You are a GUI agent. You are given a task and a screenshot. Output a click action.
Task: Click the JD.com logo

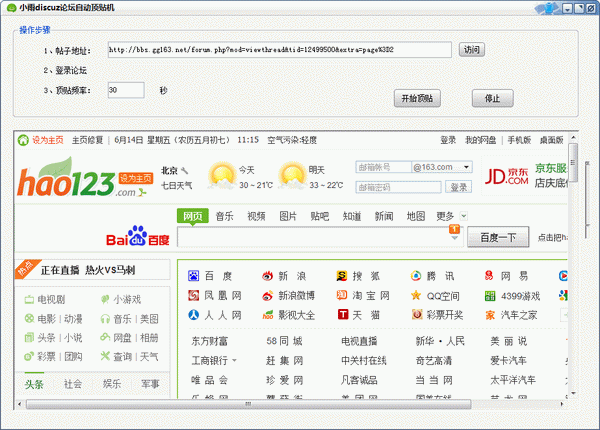pos(505,177)
